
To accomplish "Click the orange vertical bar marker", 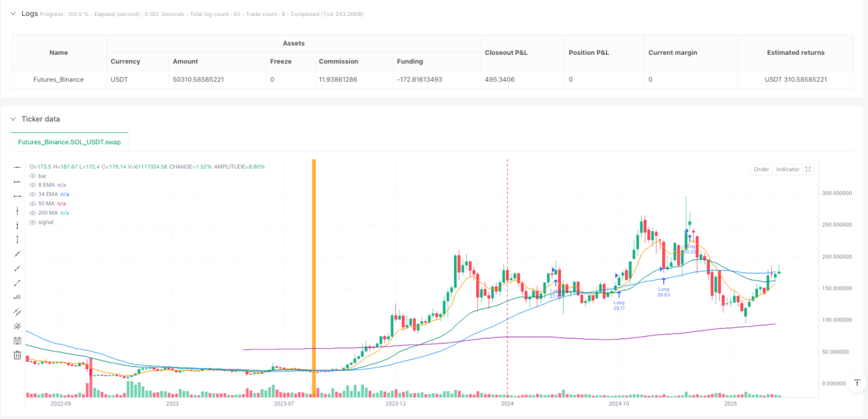I will coord(313,277).
